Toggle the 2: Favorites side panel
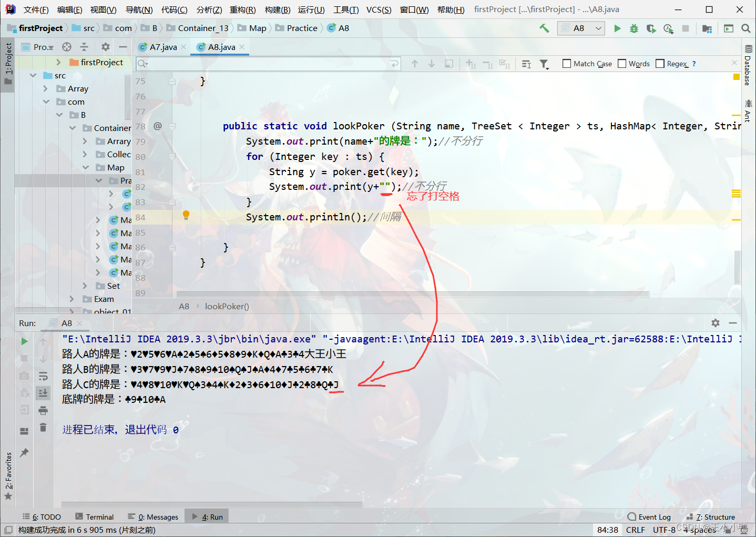 (x=8, y=476)
